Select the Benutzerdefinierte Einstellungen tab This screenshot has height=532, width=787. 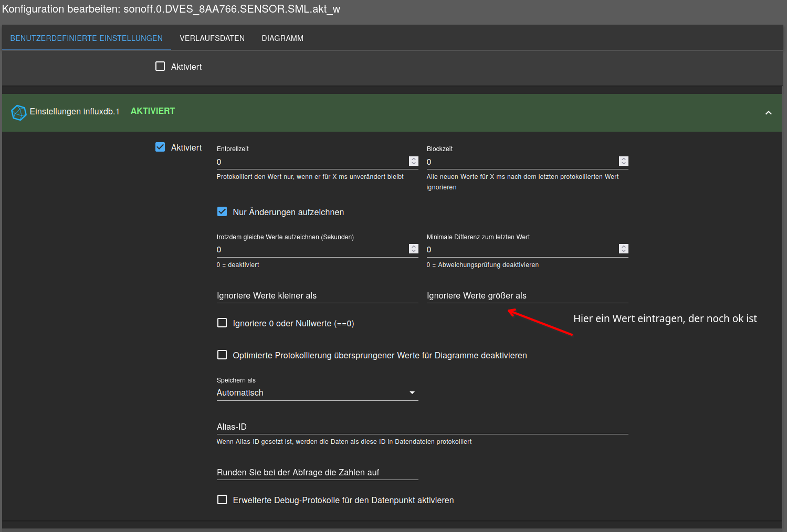87,38
